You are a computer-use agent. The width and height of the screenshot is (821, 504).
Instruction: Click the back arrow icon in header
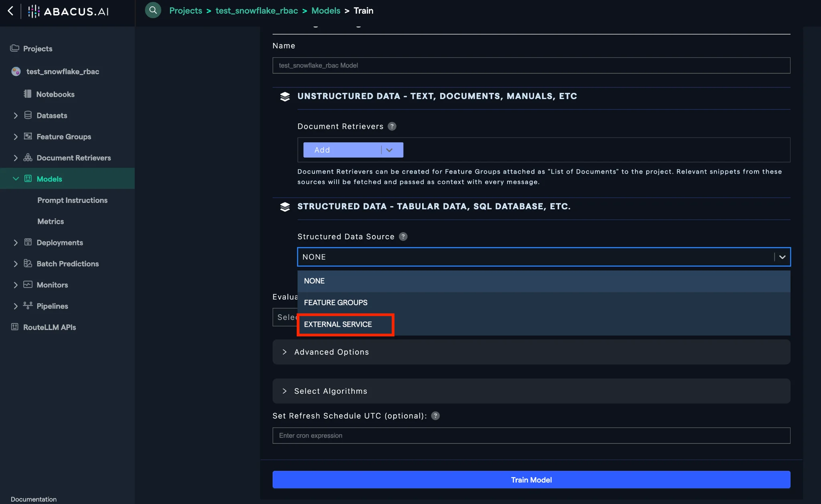(11, 11)
